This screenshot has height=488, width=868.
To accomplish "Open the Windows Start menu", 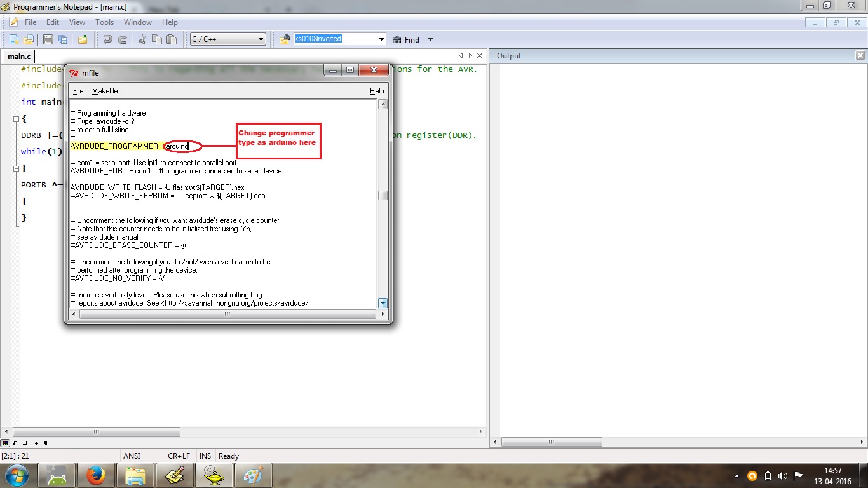I will pyautogui.click(x=17, y=475).
